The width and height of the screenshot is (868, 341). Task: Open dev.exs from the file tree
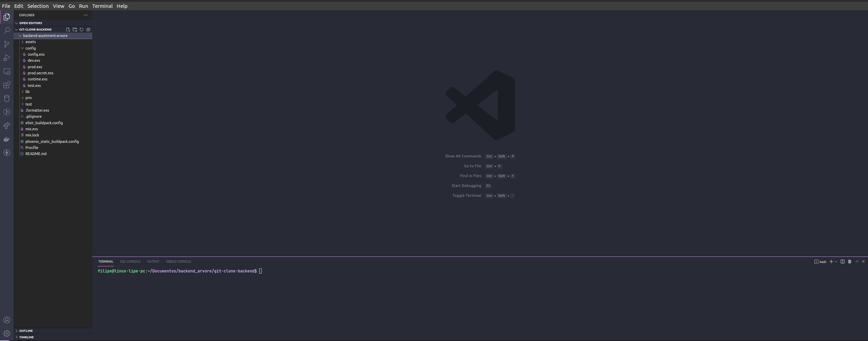[x=34, y=60]
